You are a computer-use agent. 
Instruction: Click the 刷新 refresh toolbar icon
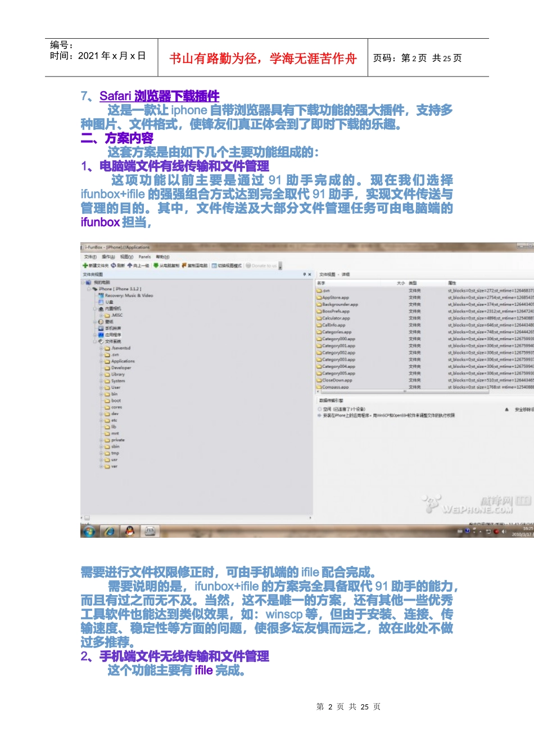113,265
